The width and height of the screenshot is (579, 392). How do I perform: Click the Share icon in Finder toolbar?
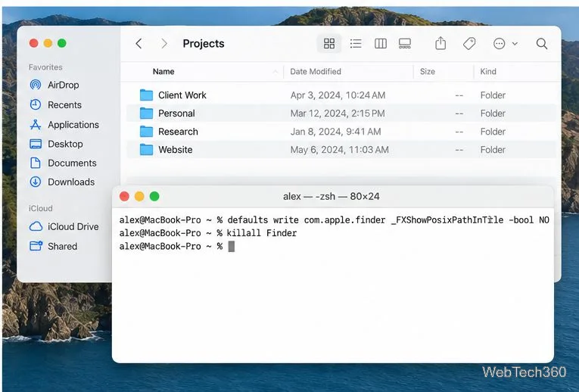click(440, 44)
